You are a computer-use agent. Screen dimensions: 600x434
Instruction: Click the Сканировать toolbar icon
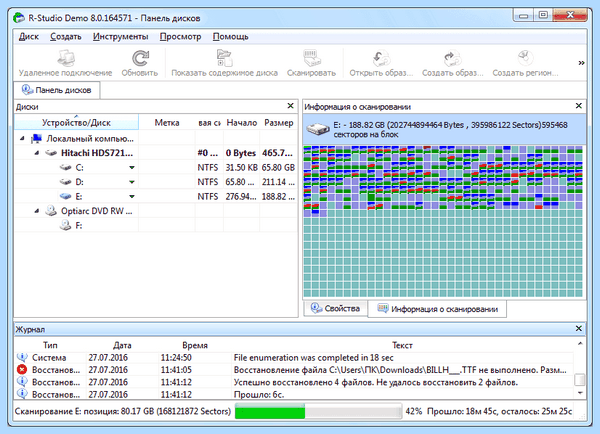(x=311, y=58)
